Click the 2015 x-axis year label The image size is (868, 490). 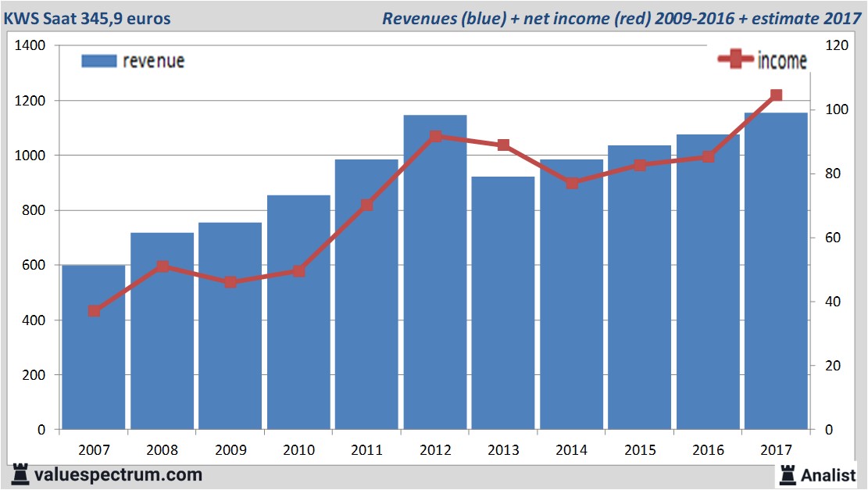(x=640, y=450)
